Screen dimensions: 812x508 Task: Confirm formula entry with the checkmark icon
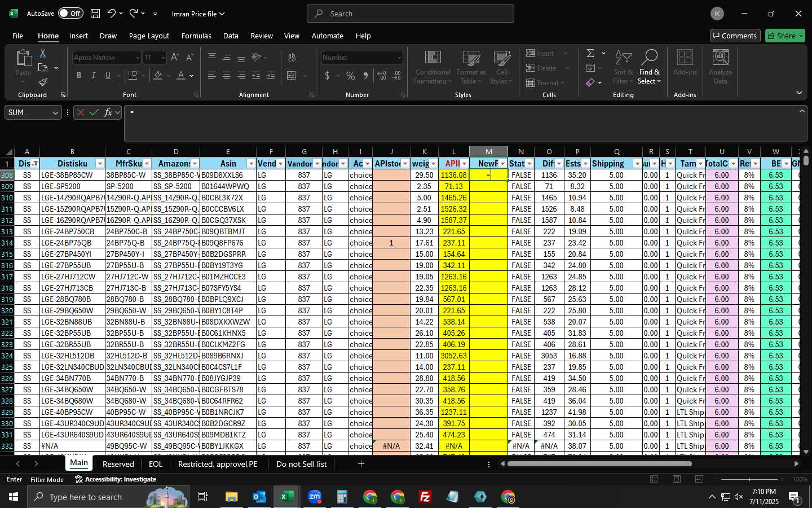[x=94, y=112]
